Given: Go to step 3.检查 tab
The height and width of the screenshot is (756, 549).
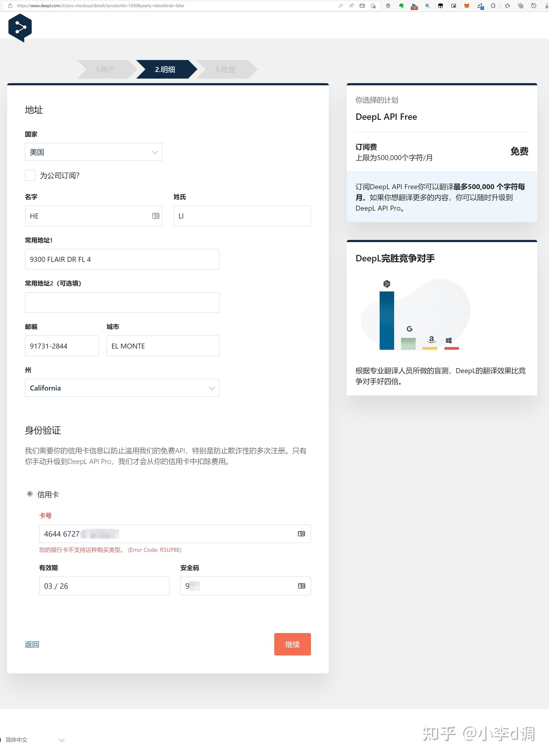Looking at the screenshot, I should coord(225,69).
